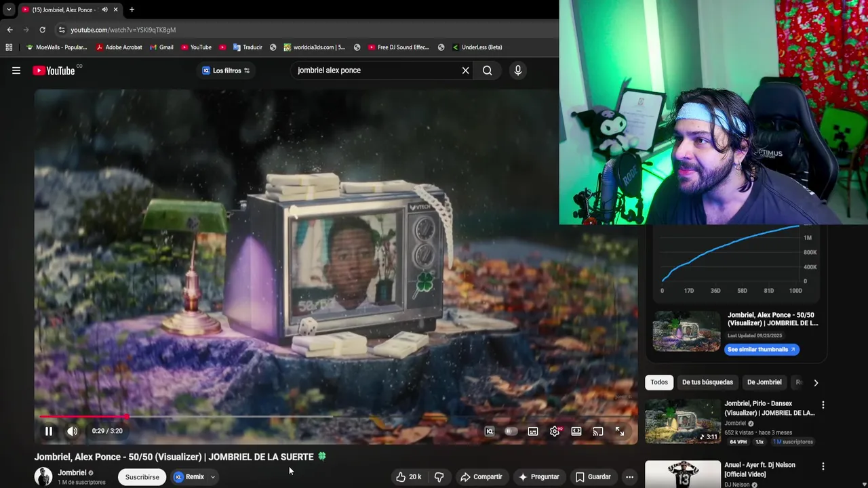Switch to theater mode
The width and height of the screenshot is (868, 488).
(x=576, y=431)
